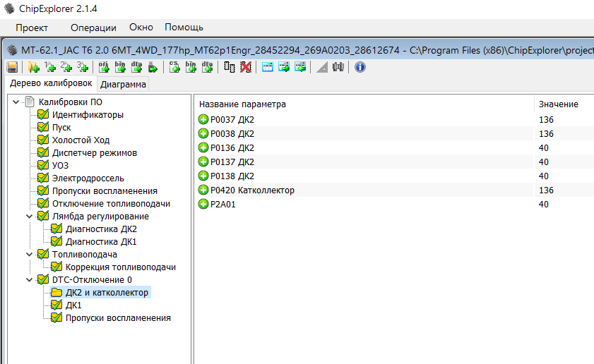Viewport: 594px width, 364px height.
Task: Toggle the checkbox for Холостой Ход
Action: 43,140
